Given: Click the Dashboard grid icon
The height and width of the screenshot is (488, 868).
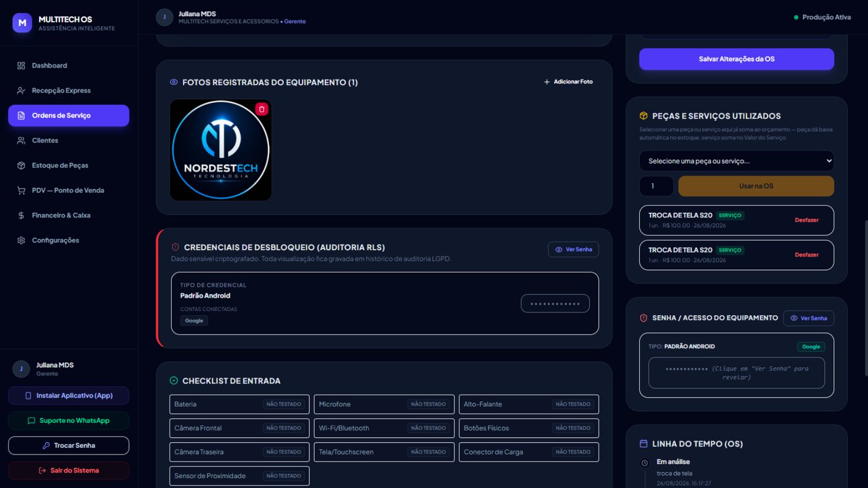Looking at the screenshot, I should [21, 65].
